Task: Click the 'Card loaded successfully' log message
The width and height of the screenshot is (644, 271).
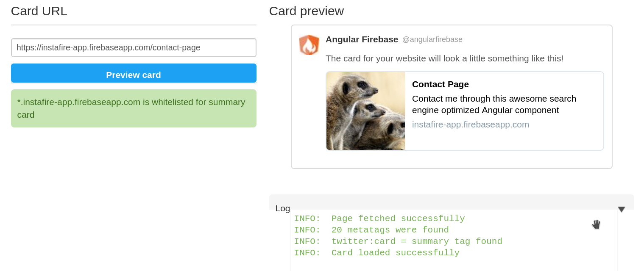Action: pos(376,253)
